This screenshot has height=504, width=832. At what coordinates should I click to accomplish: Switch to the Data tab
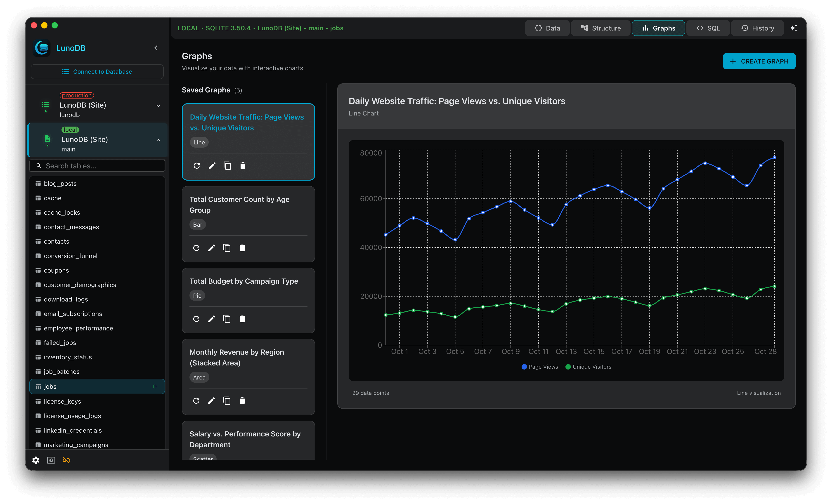(547, 28)
